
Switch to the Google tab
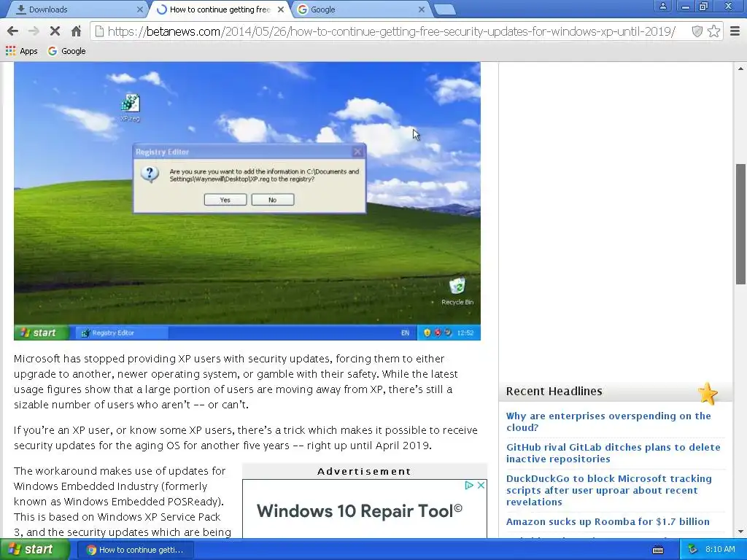coord(360,9)
